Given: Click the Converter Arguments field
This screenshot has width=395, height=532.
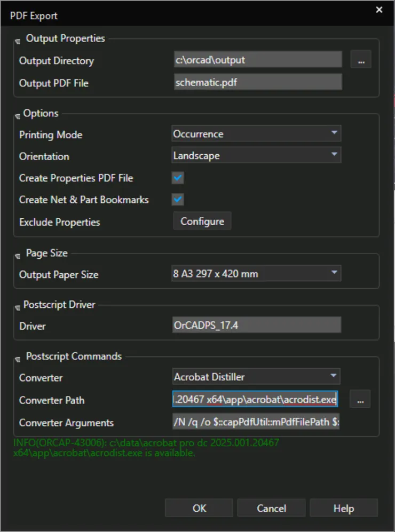Looking at the screenshot, I should pos(256,422).
